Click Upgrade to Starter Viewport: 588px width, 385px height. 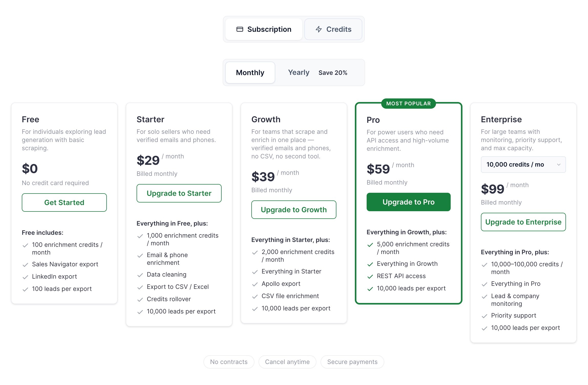click(179, 193)
